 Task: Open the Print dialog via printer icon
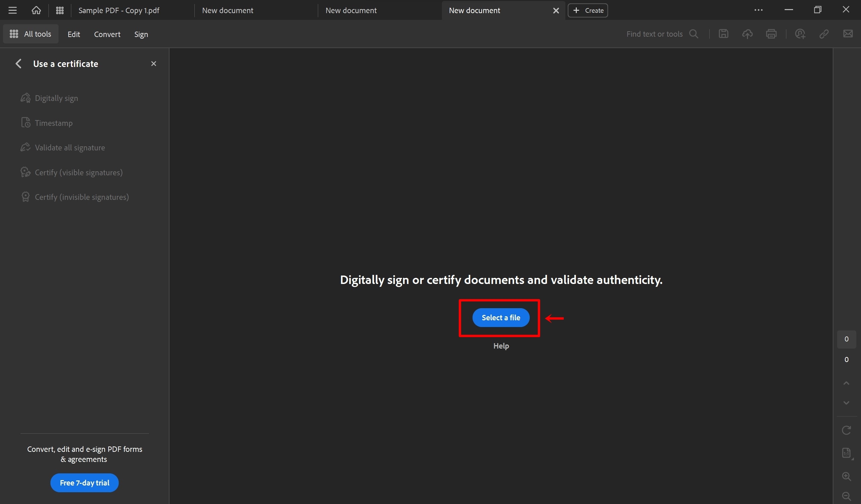pyautogui.click(x=772, y=34)
